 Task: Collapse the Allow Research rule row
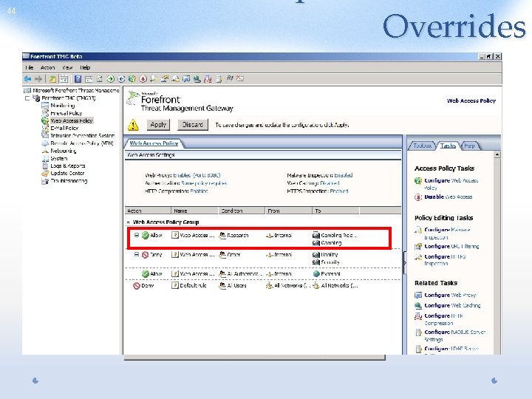[x=137, y=235]
